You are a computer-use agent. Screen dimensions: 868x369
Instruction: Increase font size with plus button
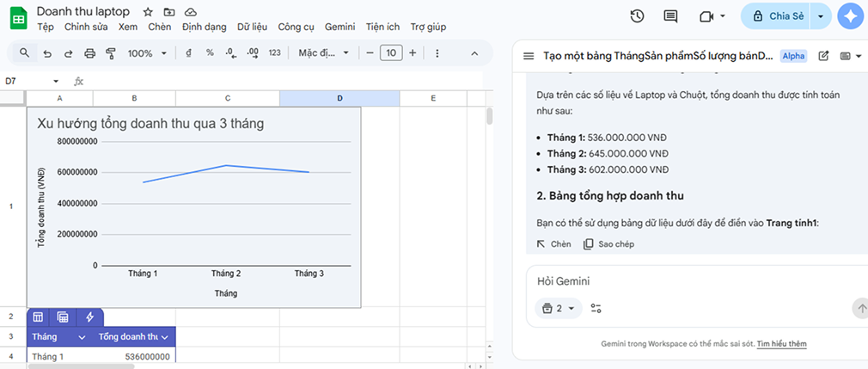[413, 53]
